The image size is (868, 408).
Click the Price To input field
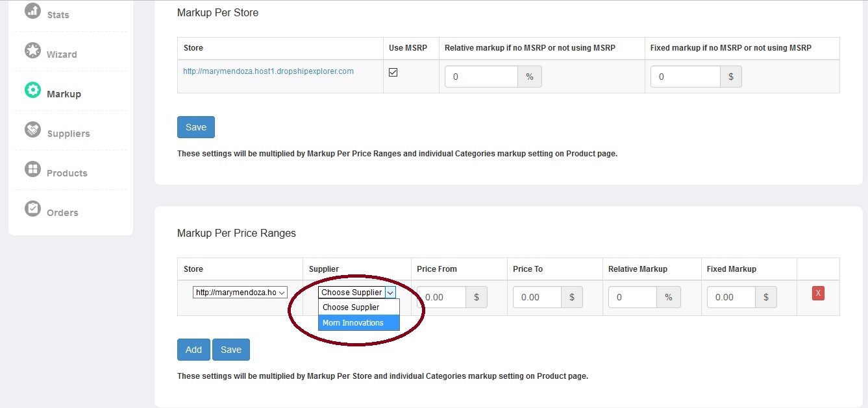coord(537,297)
